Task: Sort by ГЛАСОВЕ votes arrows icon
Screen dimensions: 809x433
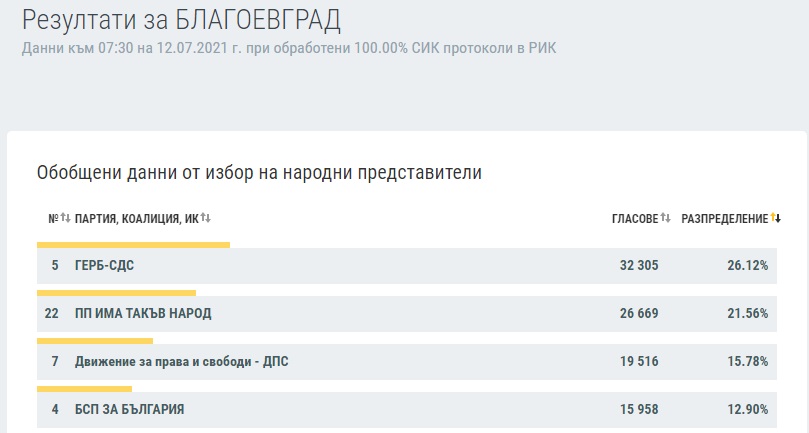Action: pyautogui.click(x=665, y=218)
